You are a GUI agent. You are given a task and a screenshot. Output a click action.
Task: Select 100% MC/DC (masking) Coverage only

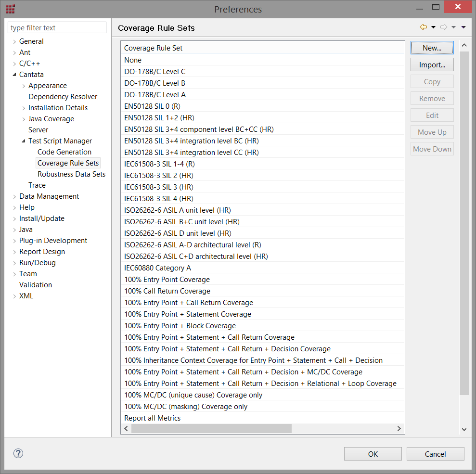263,406
